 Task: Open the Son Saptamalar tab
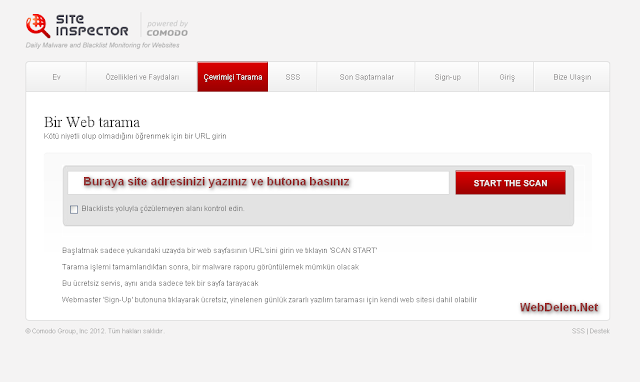tap(366, 77)
